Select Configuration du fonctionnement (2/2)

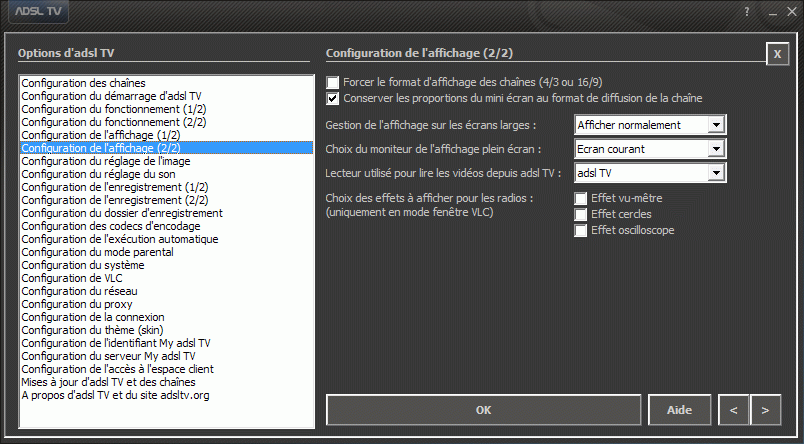pyautogui.click(x=167, y=122)
